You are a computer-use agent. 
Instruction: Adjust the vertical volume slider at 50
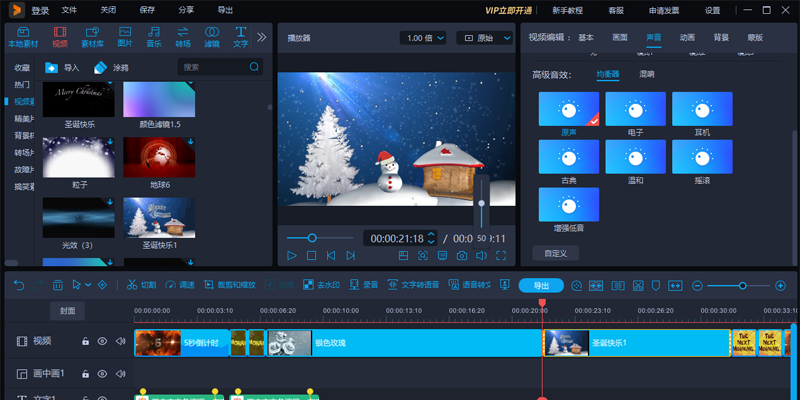coord(481,206)
